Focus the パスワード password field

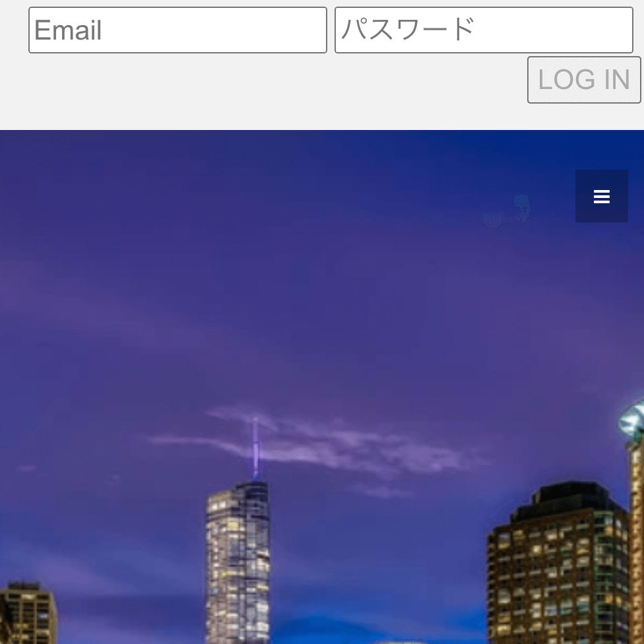pyautogui.click(x=484, y=30)
